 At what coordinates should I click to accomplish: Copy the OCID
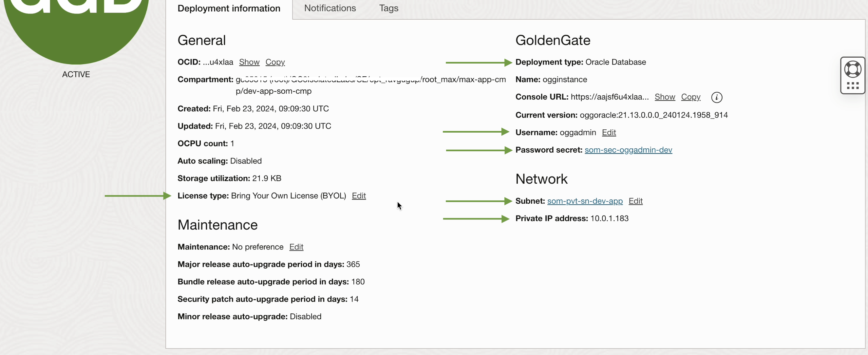pyautogui.click(x=275, y=62)
